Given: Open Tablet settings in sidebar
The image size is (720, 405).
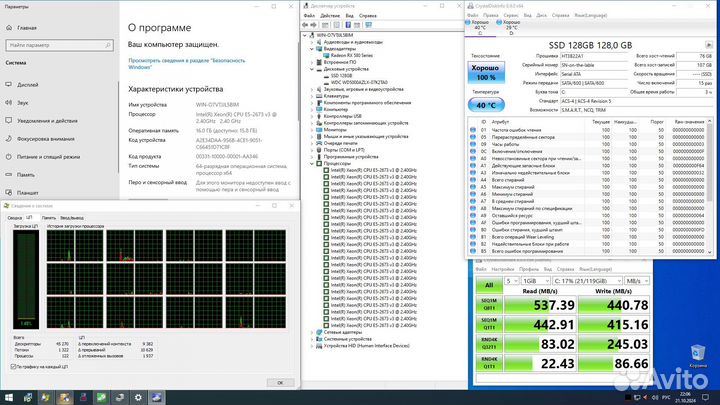Looking at the screenshot, I should pyautogui.click(x=28, y=193).
